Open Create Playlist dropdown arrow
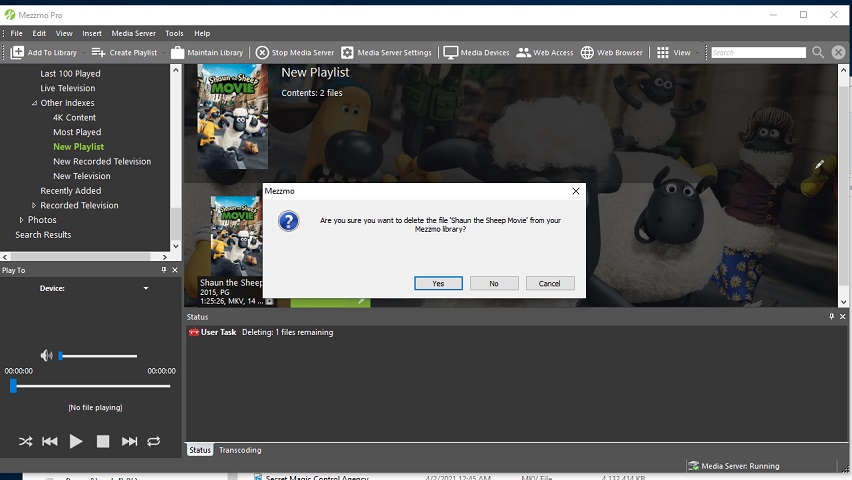The width and height of the screenshot is (852, 480). tap(164, 53)
